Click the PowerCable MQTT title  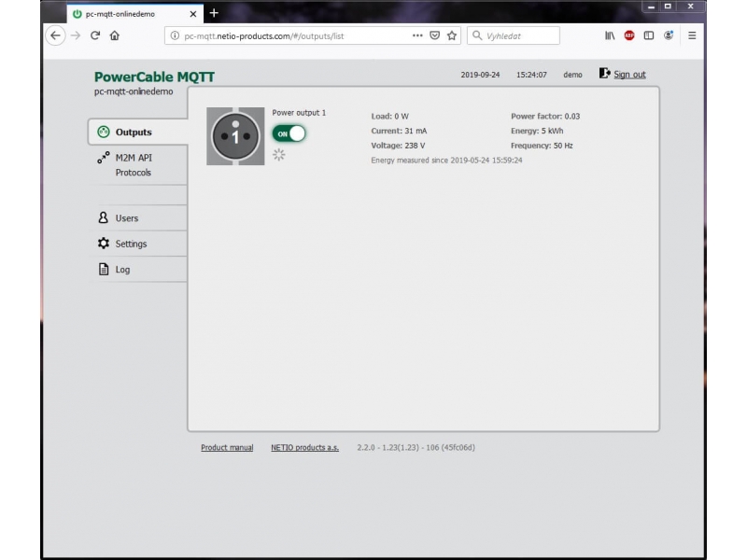[154, 77]
